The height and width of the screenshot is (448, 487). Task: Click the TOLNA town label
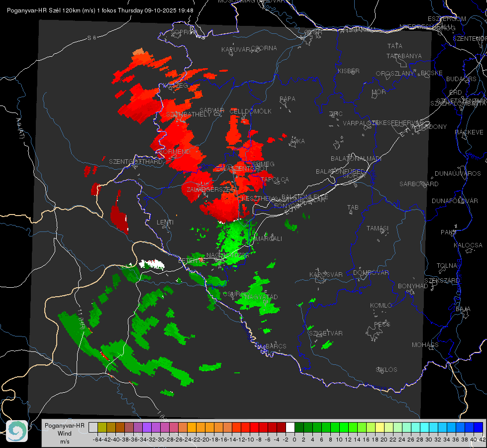click(x=447, y=266)
